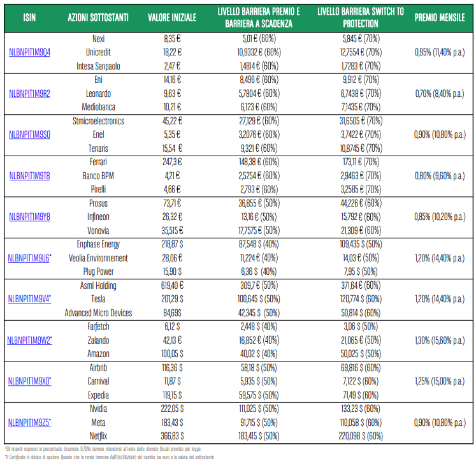Select the Enphase Energy stock cell
The height and width of the screenshot is (461, 476).
click(98, 244)
